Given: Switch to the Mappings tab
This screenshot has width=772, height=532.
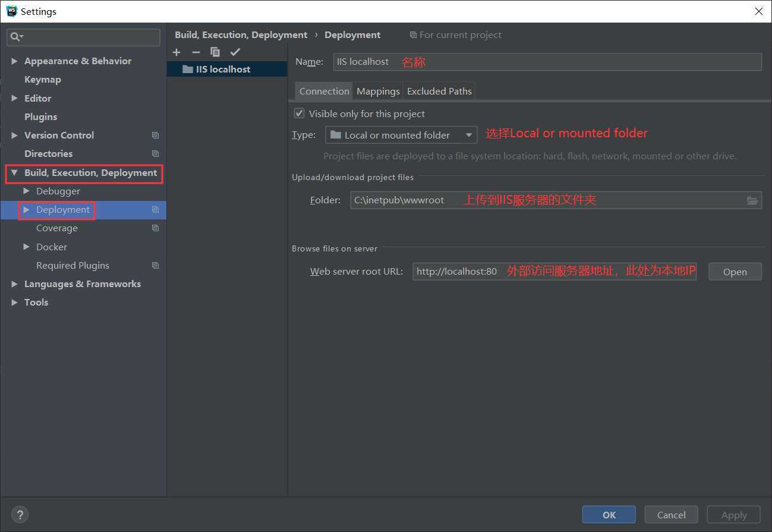Looking at the screenshot, I should click(x=378, y=91).
